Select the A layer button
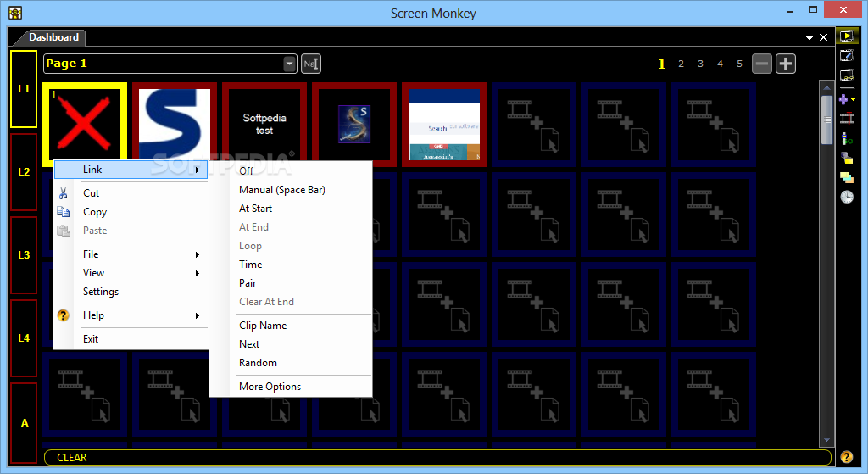 pyautogui.click(x=24, y=422)
